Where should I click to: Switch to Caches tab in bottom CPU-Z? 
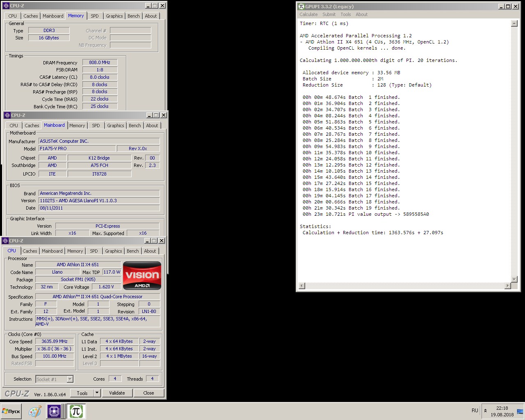coord(30,251)
